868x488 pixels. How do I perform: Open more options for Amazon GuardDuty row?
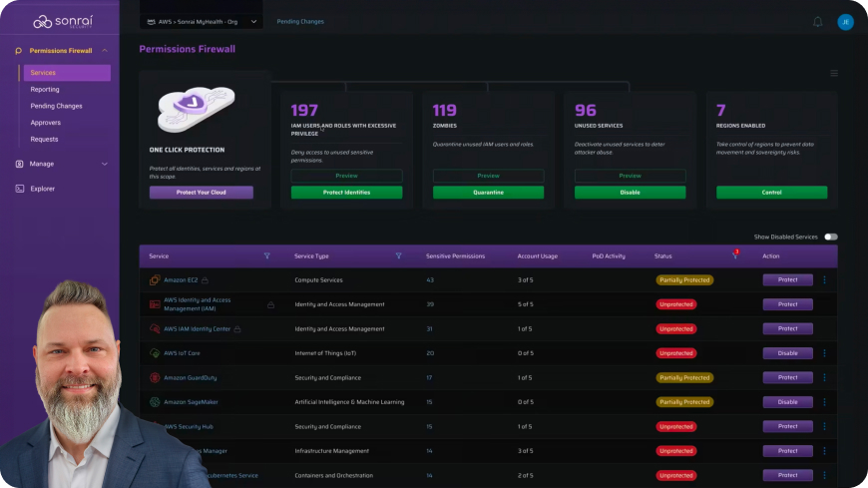click(x=824, y=378)
